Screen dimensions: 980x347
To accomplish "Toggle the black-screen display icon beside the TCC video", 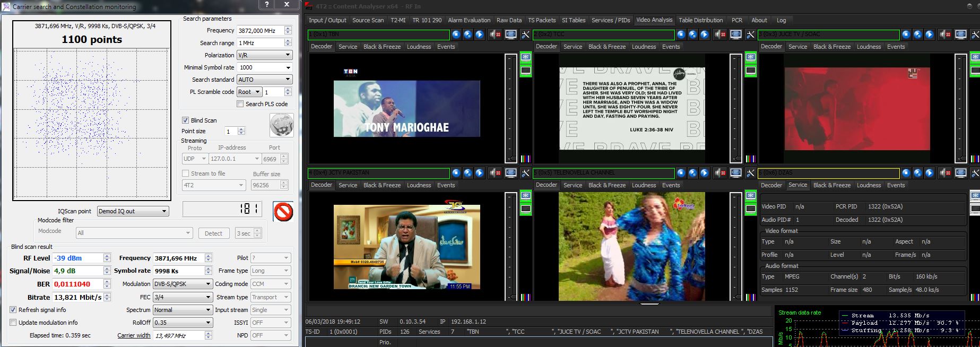I will (x=751, y=70).
